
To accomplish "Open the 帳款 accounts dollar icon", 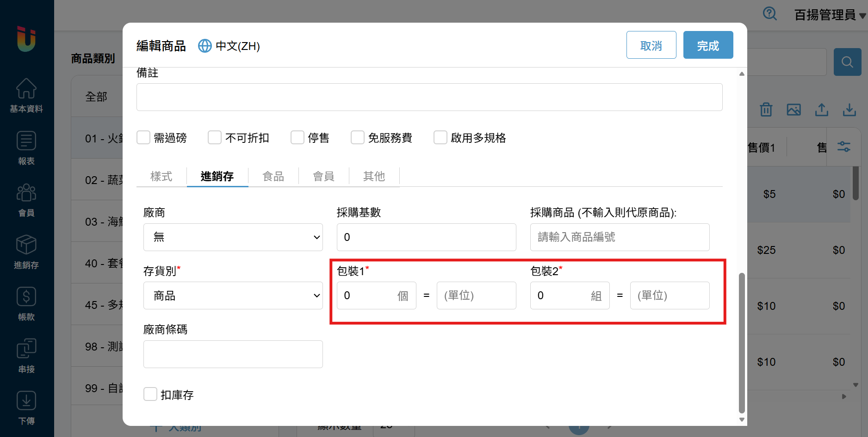I will pos(26,297).
